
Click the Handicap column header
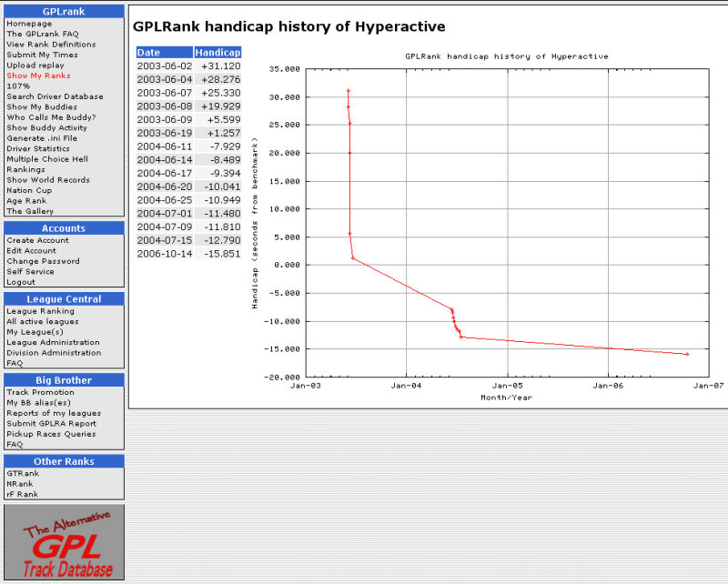[x=217, y=53]
